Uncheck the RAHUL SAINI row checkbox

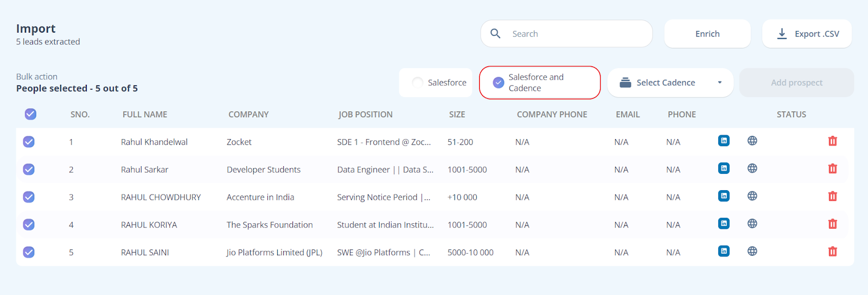[x=29, y=252]
